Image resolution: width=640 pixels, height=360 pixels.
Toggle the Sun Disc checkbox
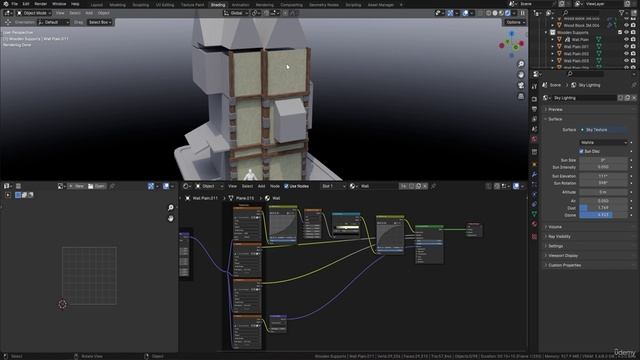pyautogui.click(x=581, y=151)
